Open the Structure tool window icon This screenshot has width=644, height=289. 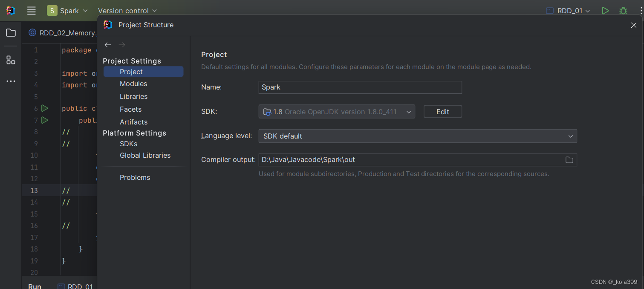pos(11,60)
